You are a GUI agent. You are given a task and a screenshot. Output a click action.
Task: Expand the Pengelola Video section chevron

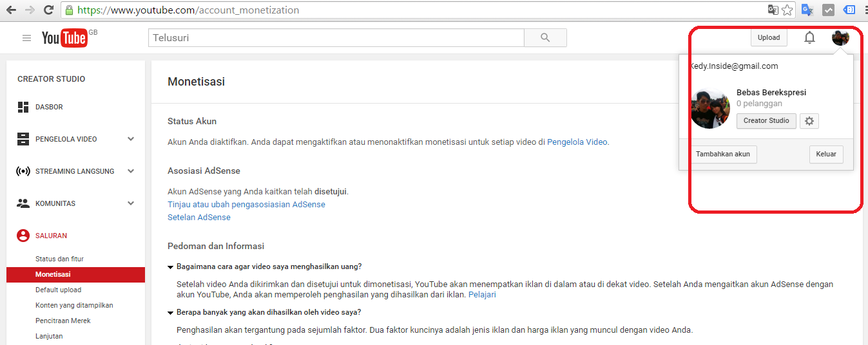tap(131, 139)
